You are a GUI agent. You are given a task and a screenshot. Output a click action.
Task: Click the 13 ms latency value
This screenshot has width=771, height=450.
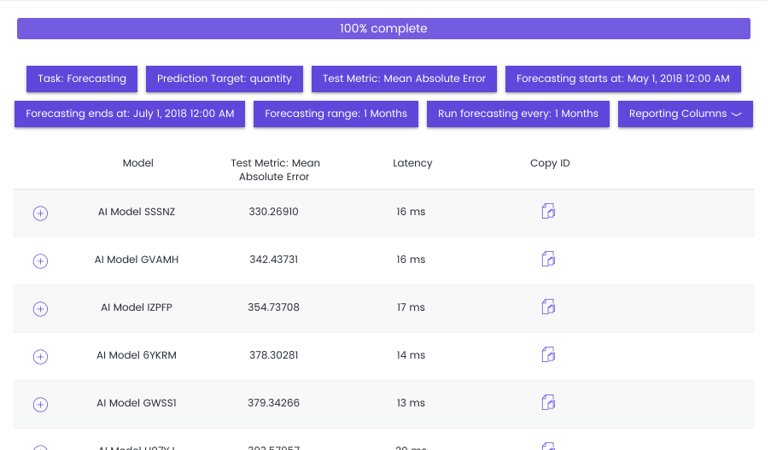point(411,403)
